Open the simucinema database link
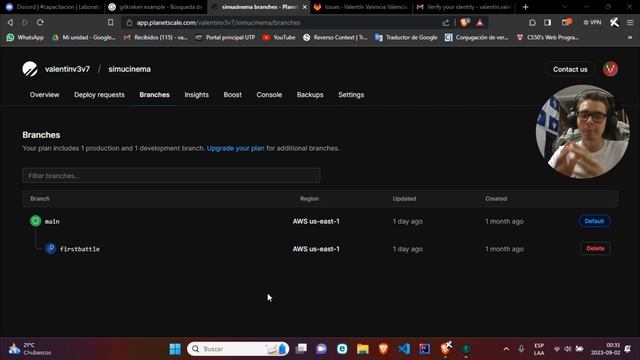The height and width of the screenshot is (360, 640). [x=129, y=69]
